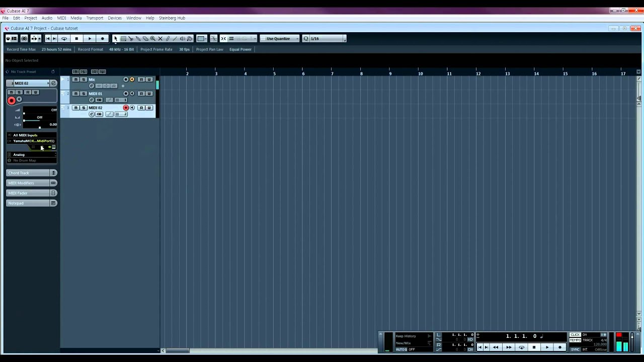The image size is (644, 362).
Task: Select the Play speaker tool
Action: coord(182,38)
